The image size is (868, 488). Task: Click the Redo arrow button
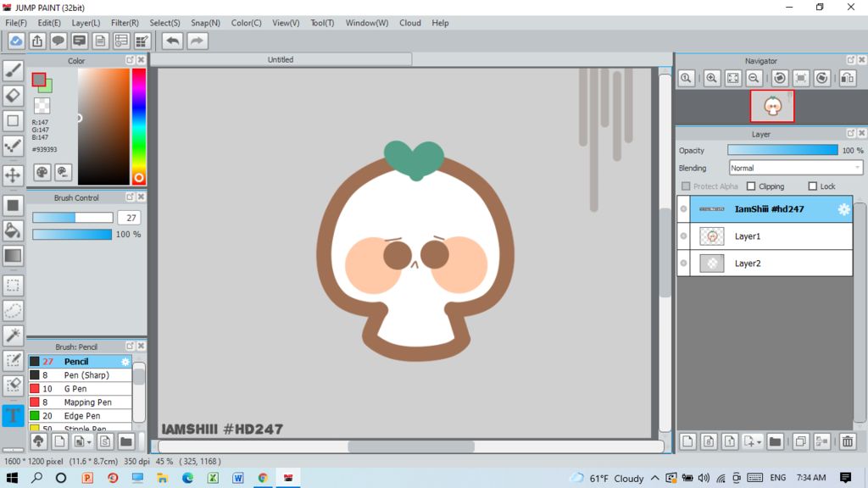197,41
